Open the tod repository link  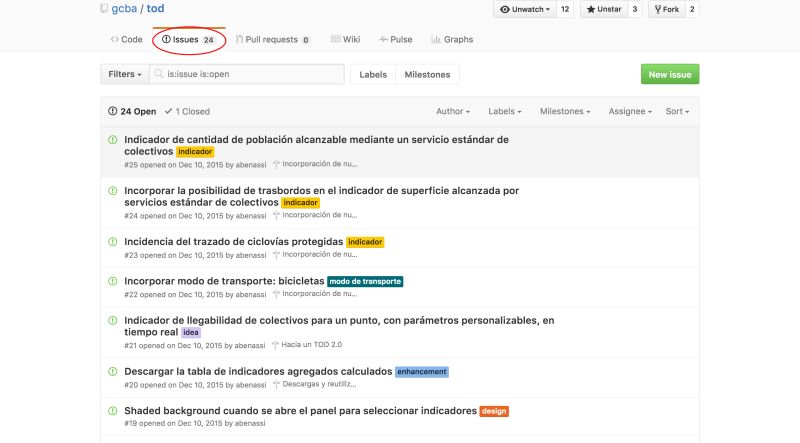(x=155, y=8)
